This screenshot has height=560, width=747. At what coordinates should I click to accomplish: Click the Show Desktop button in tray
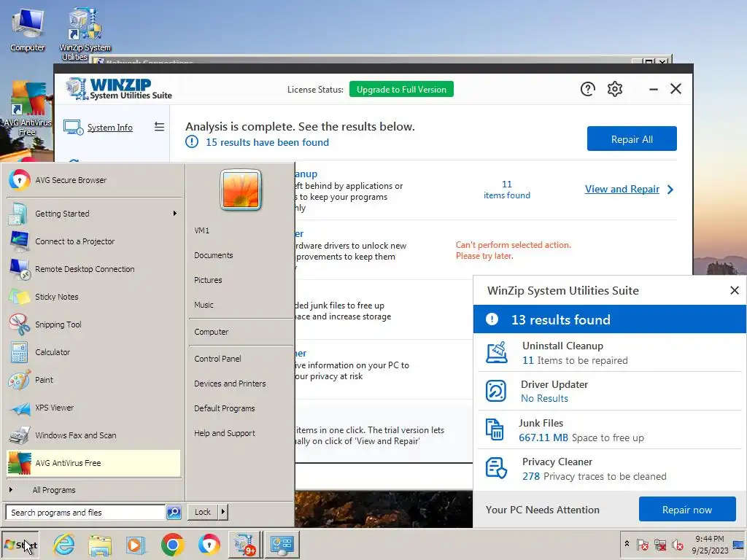click(739, 544)
